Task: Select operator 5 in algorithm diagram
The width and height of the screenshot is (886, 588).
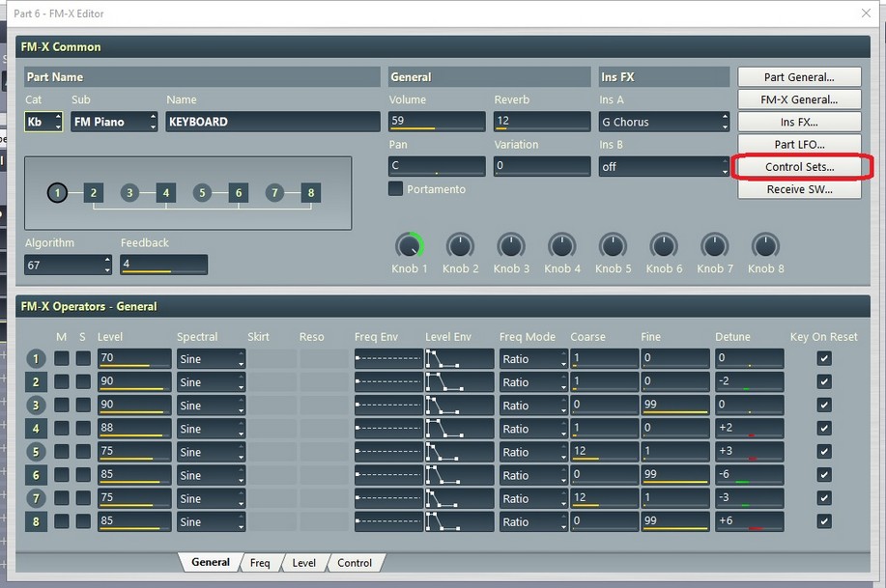Action: coord(202,192)
